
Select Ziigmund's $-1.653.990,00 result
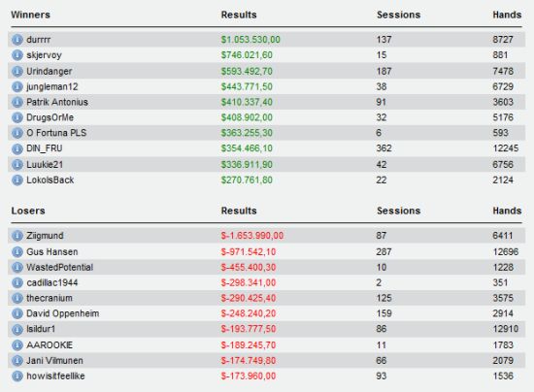click(x=252, y=236)
